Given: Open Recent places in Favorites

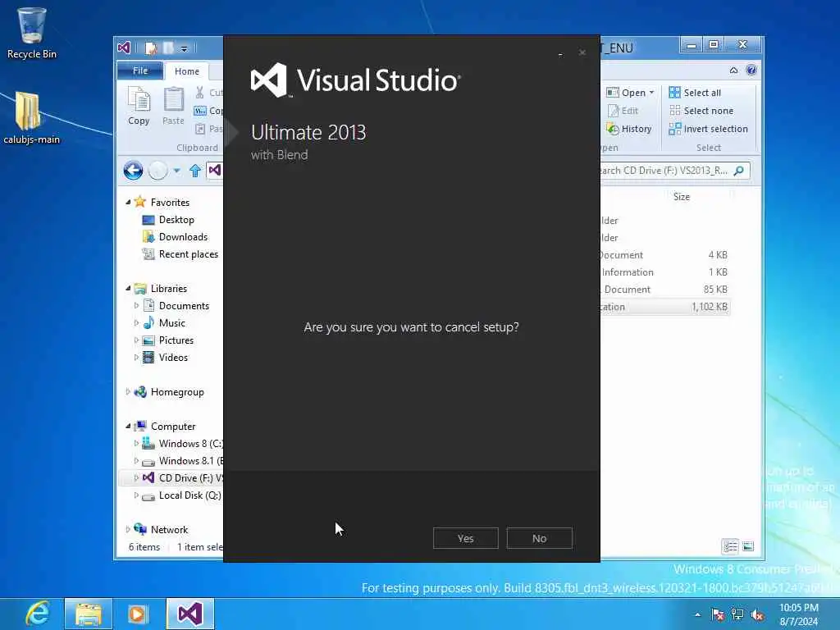Looking at the screenshot, I should (x=188, y=254).
